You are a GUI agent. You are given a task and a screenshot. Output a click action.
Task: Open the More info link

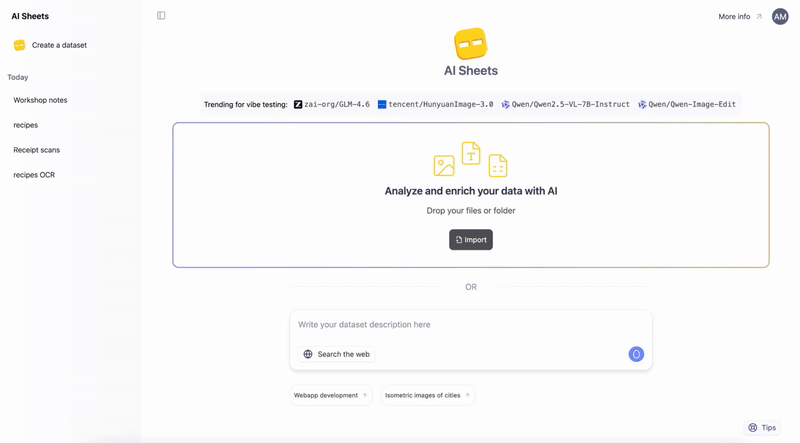point(739,16)
